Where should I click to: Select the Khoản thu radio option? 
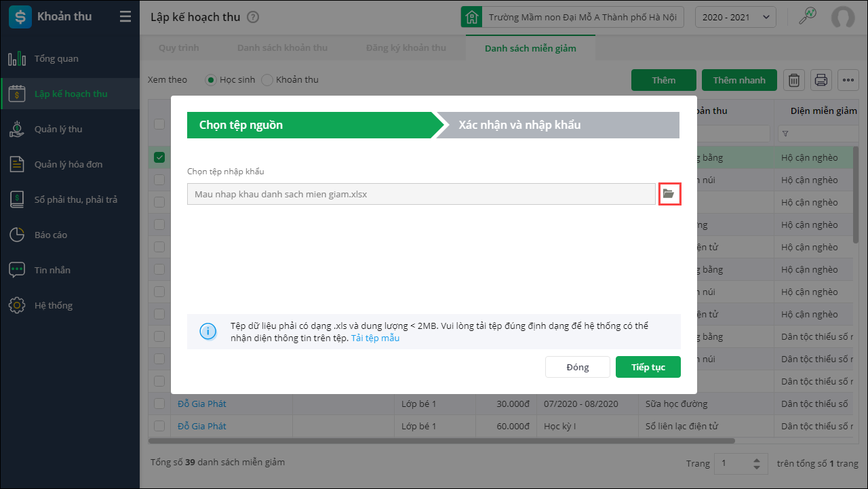268,80
